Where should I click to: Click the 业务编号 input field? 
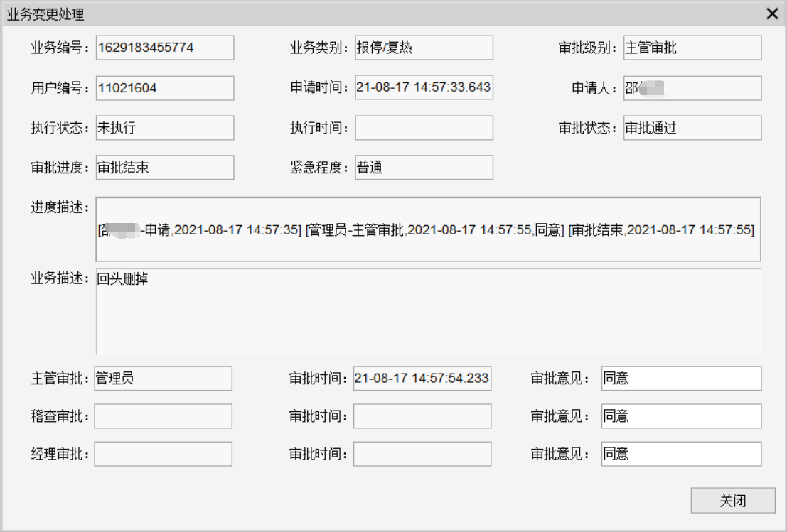click(x=165, y=48)
